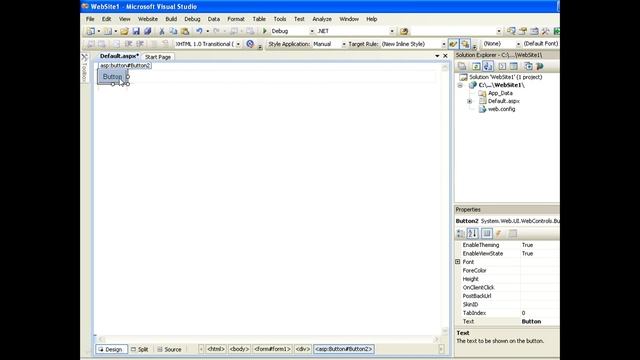Viewport: 640px width, 360px height.
Task: Toggle the Reuse Existing Style button
Action: click(465, 44)
